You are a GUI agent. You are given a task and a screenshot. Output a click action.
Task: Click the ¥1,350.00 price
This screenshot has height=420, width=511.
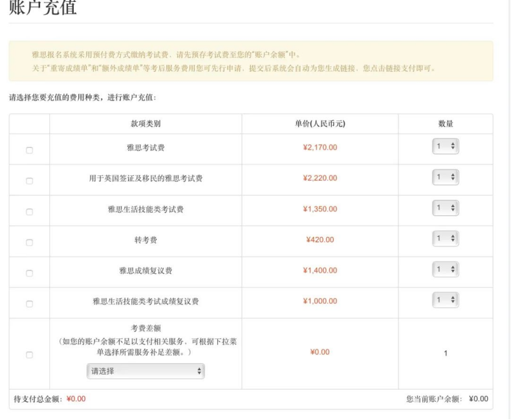point(320,209)
